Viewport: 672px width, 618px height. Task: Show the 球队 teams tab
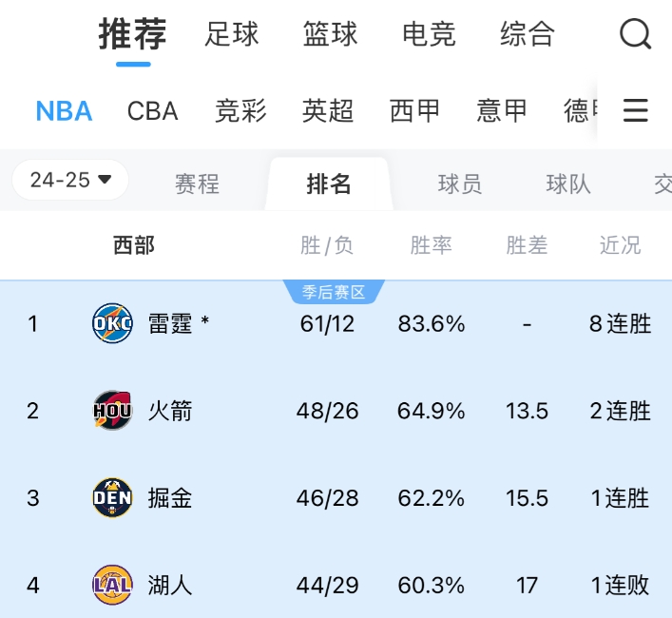568,183
